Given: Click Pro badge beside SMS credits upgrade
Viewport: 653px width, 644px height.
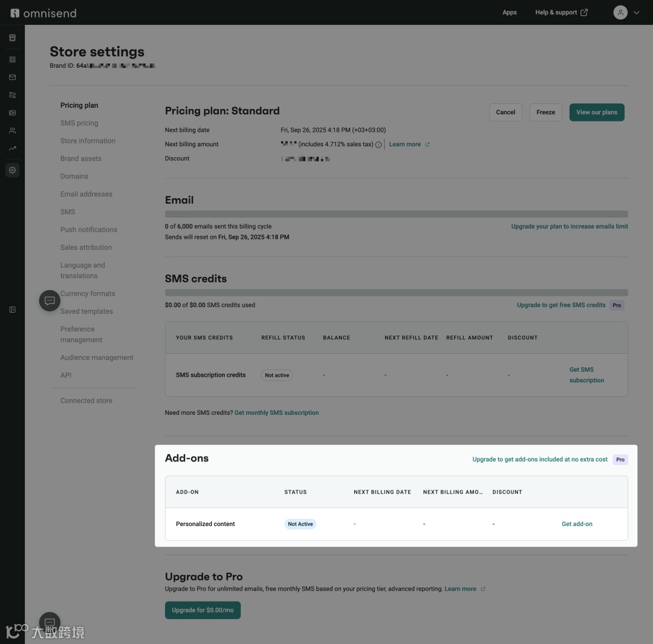Looking at the screenshot, I should tap(616, 305).
